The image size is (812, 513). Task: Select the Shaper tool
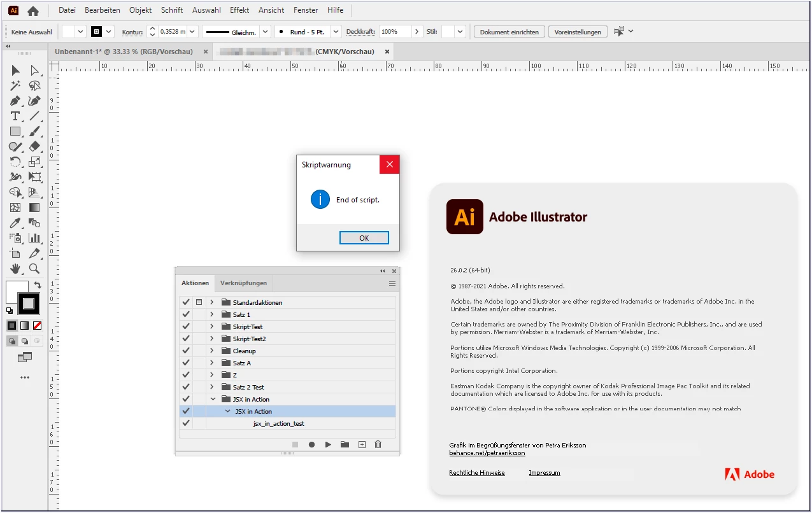[15, 146]
